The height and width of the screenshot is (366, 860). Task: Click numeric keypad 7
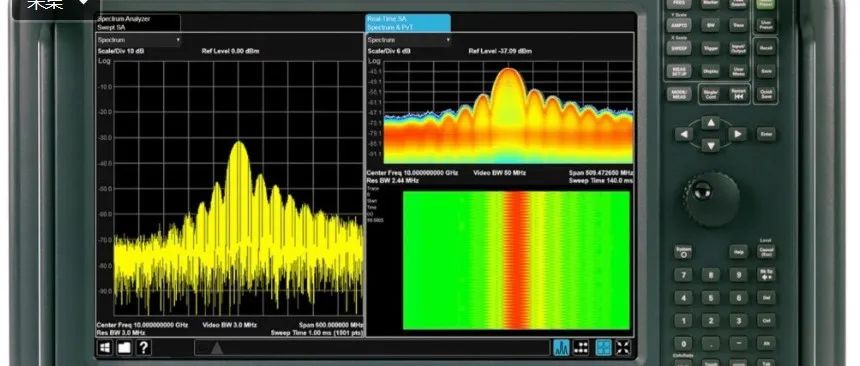(x=683, y=275)
